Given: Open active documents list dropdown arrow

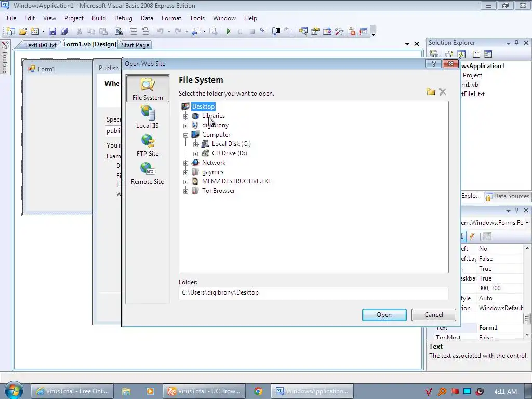Looking at the screenshot, I should (x=407, y=44).
